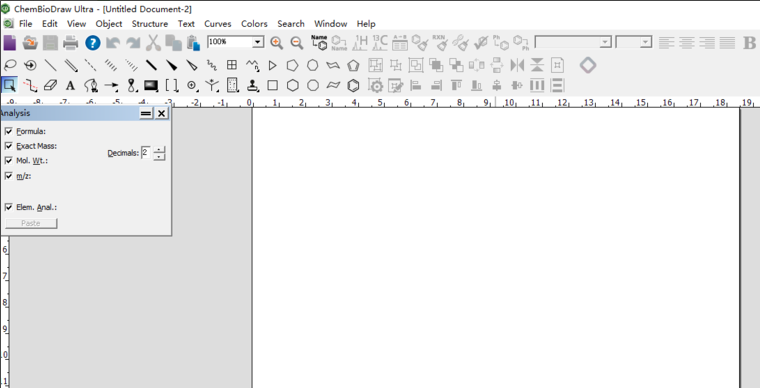The width and height of the screenshot is (760, 388).
Task: Select the Chemical Symbols tool
Action: (x=192, y=86)
